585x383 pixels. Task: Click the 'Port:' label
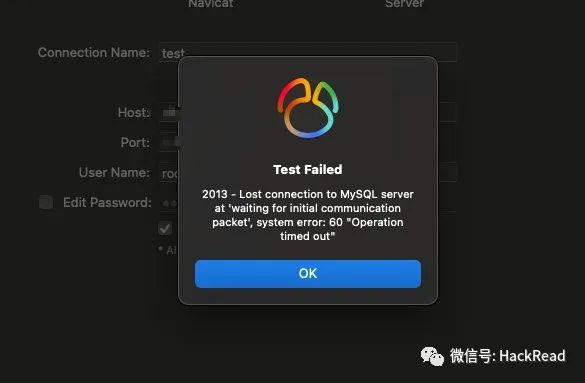click(x=135, y=142)
